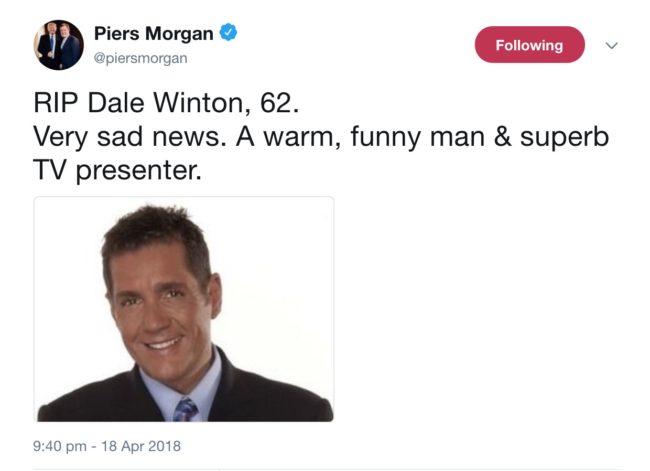The image size is (650, 471).
Task: Expand the tweet options chevron
Action: point(611,45)
